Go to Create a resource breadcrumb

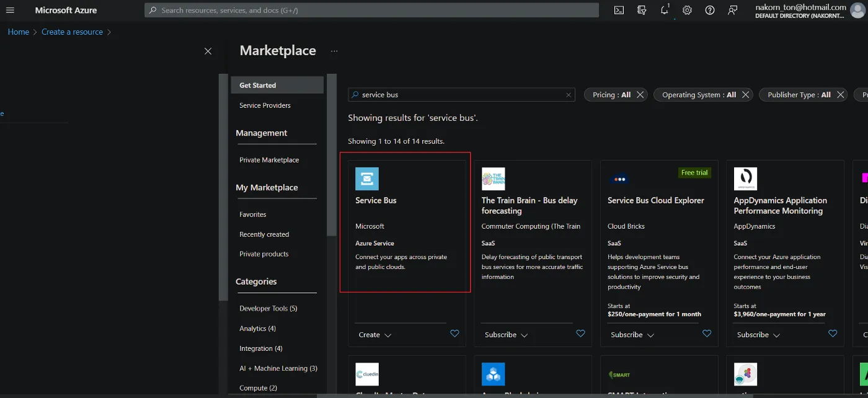[x=72, y=32]
